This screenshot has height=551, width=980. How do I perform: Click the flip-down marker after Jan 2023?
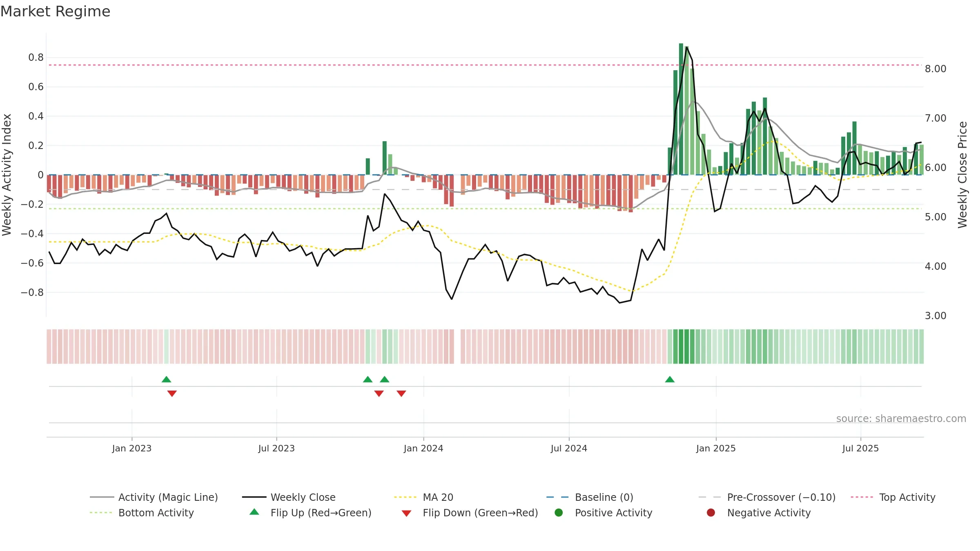(x=172, y=393)
